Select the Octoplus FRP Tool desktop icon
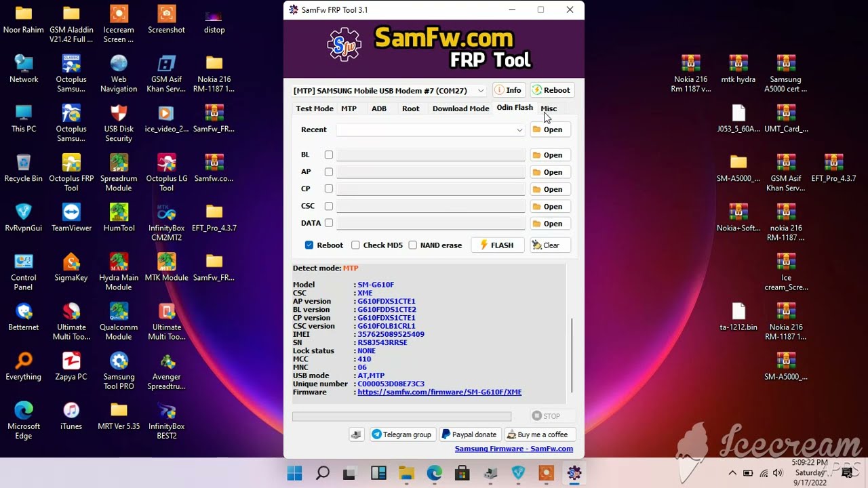This screenshot has width=868, height=488. pos(71,173)
